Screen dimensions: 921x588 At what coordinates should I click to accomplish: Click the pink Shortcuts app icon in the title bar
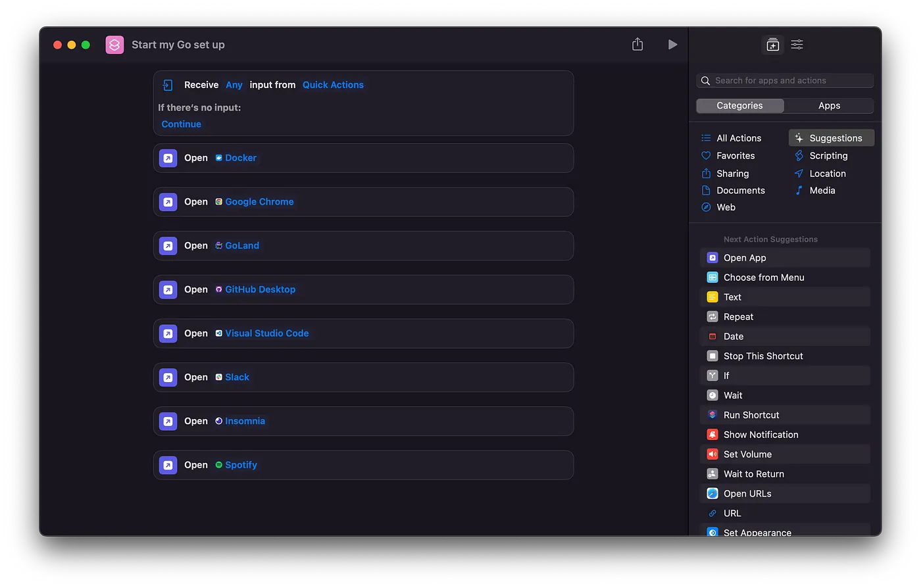tap(114, 45)
